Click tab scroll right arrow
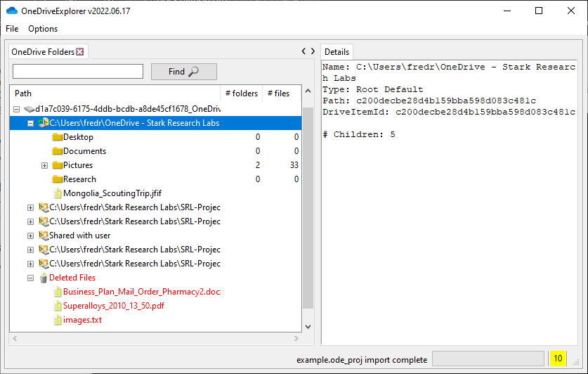 point(313,51)
